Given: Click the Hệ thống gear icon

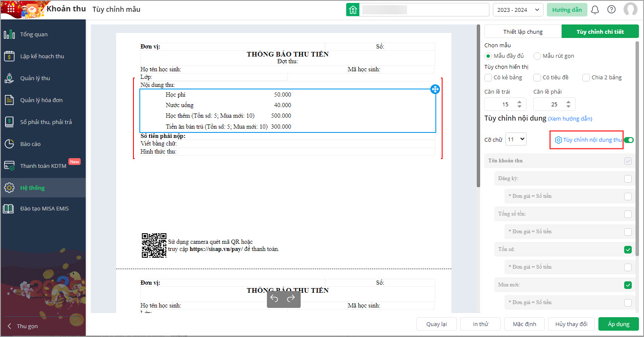Looking at the screenshot, I should click(9, 188).
